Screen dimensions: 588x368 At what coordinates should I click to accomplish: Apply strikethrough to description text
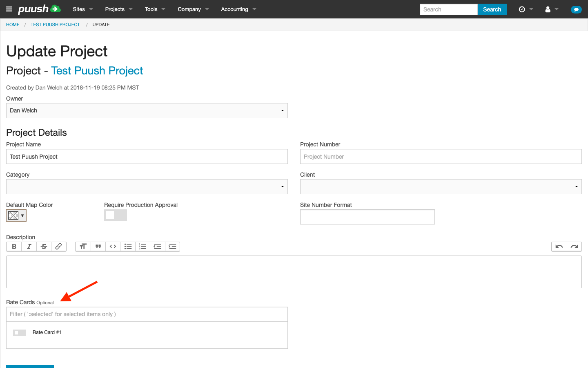coord(44,246)
